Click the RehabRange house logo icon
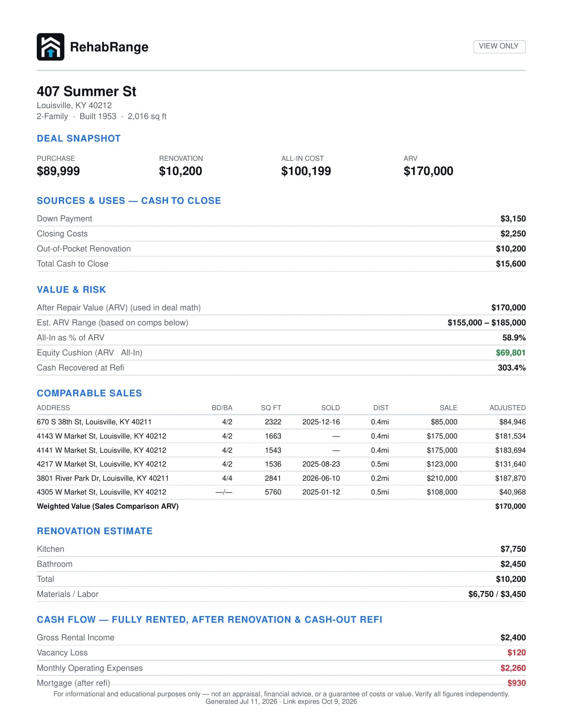Screen dimensions: 563x728 click(x=51, y=47)
